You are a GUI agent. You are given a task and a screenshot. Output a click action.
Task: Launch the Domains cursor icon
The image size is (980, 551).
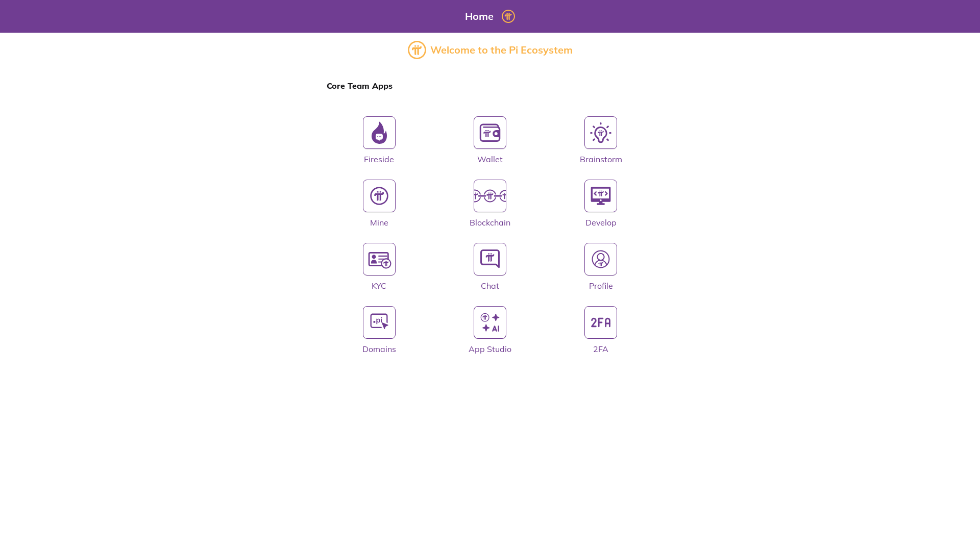click(x=379, y=322)
